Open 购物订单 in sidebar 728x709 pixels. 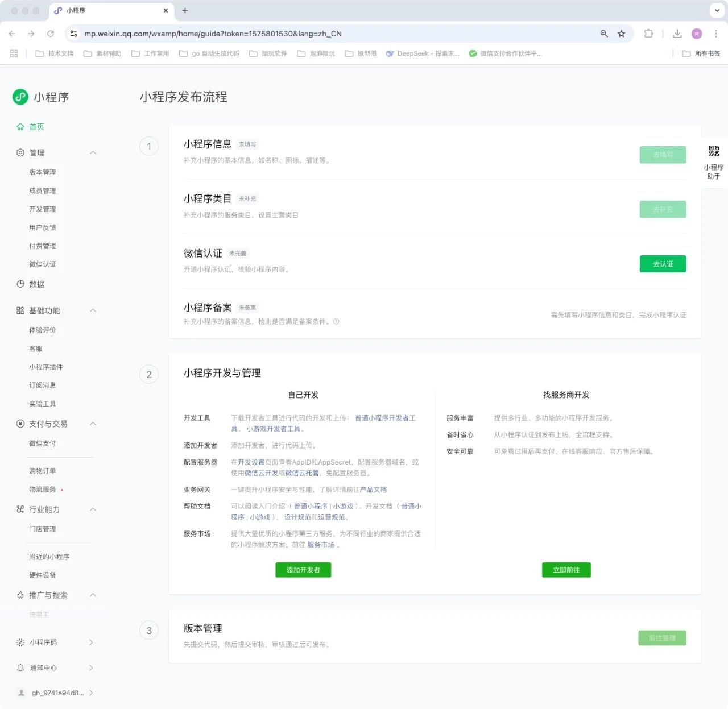(43, 471)
